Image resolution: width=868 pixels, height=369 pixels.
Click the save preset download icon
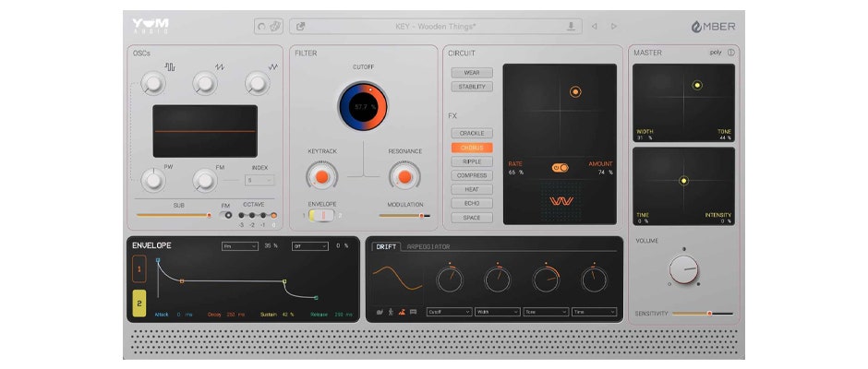pos(571,27)
